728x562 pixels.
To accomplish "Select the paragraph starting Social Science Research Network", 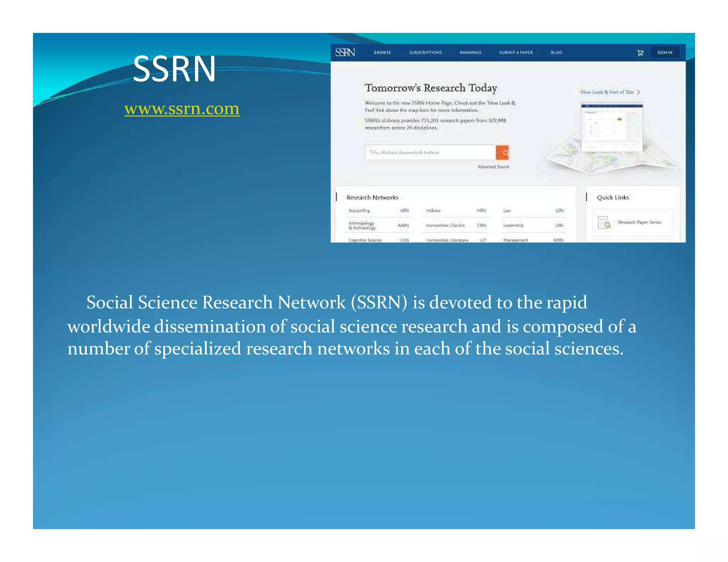I will [352, 325].
